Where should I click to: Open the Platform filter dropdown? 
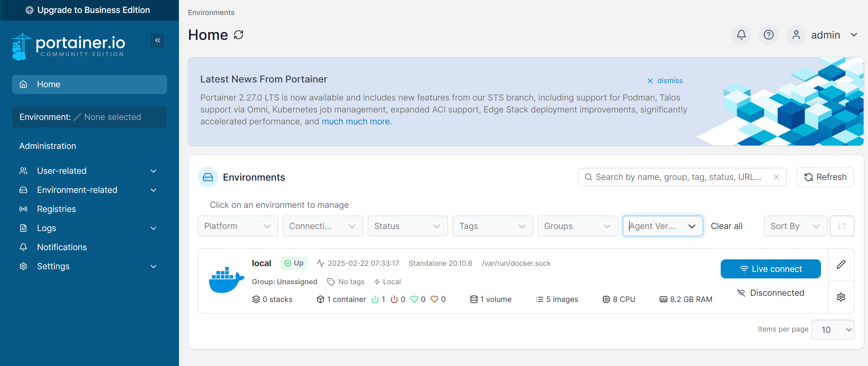[238, 226]
